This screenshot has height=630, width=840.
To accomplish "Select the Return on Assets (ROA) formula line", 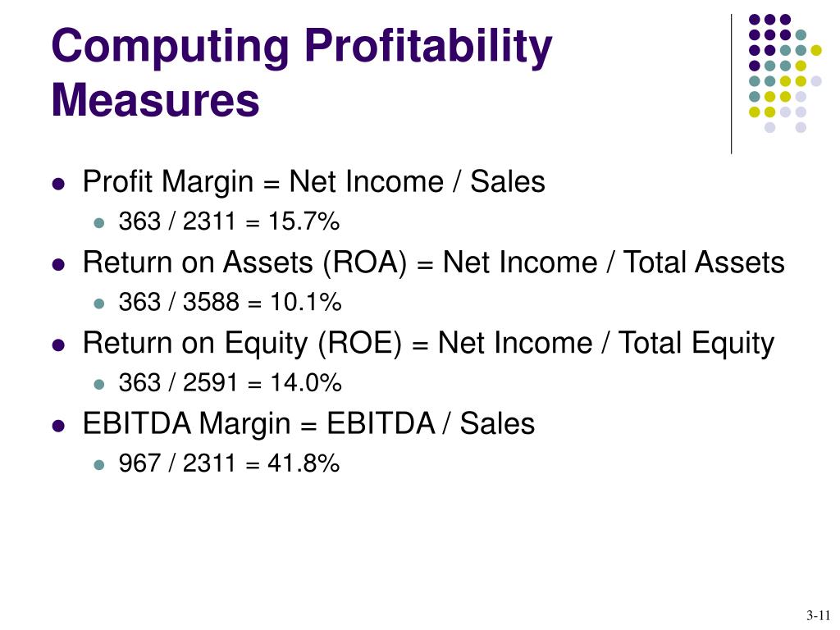I will click(433, 263).
